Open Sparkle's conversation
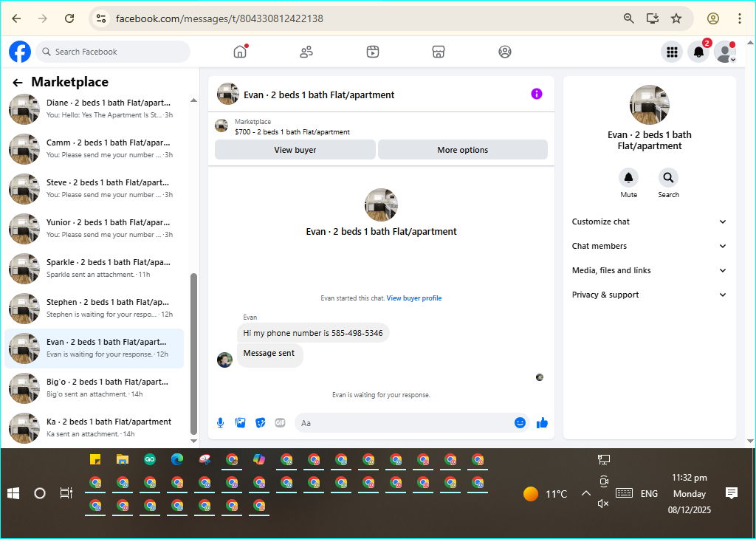Image resolution: width=756 pixels, height=539 pixels. click(x=94, y=269)
